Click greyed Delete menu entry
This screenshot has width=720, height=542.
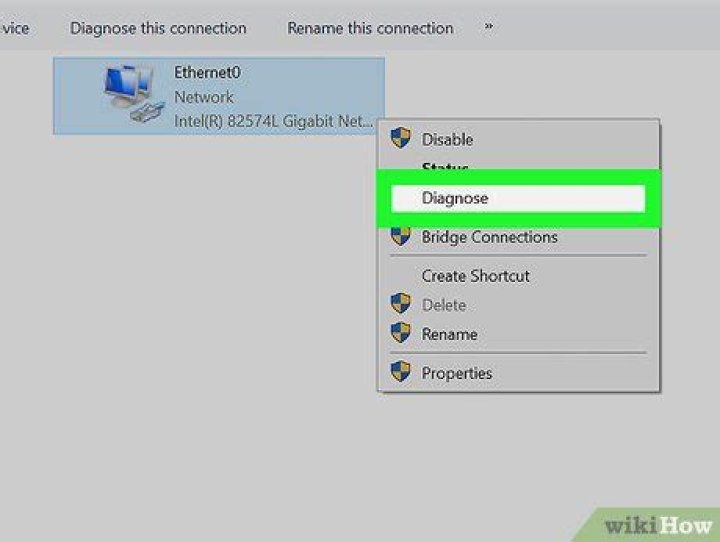[518, 305]
